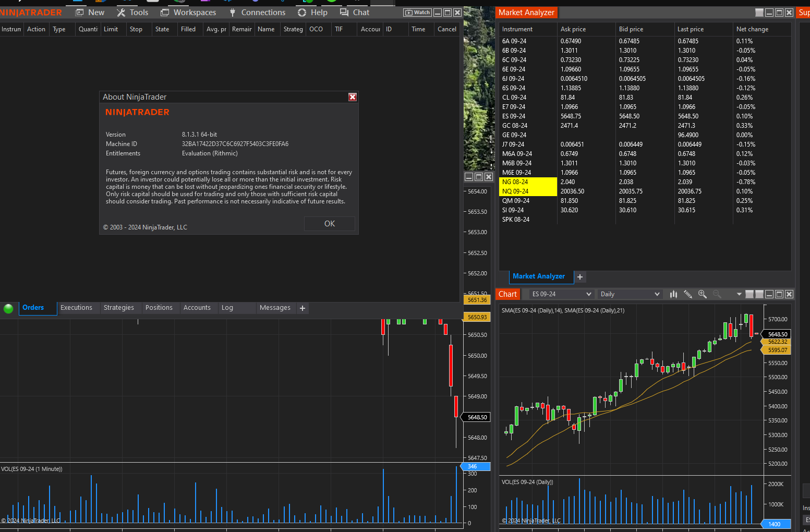
Task: Select the SPK 08-24 instrument row
Action: pos(645,220)
